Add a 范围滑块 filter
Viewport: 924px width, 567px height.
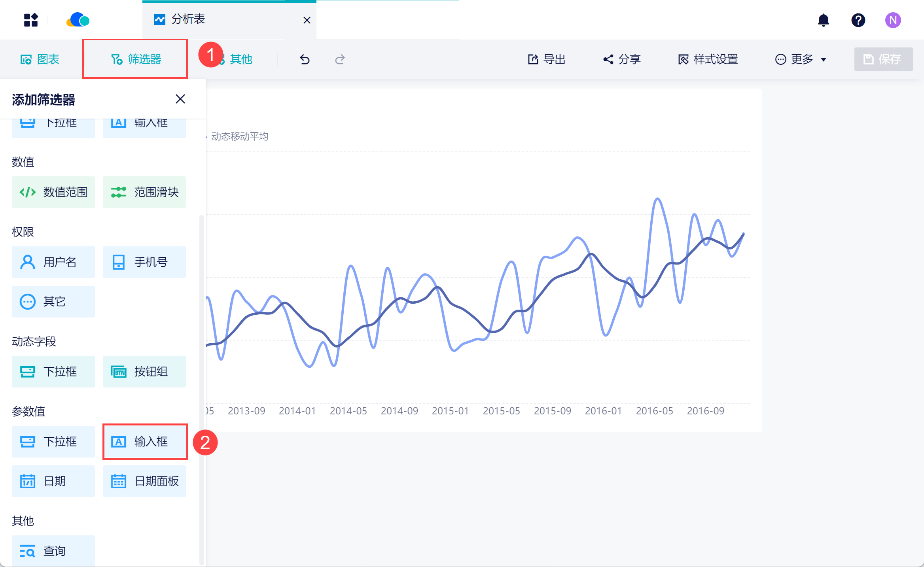[144, 192]
